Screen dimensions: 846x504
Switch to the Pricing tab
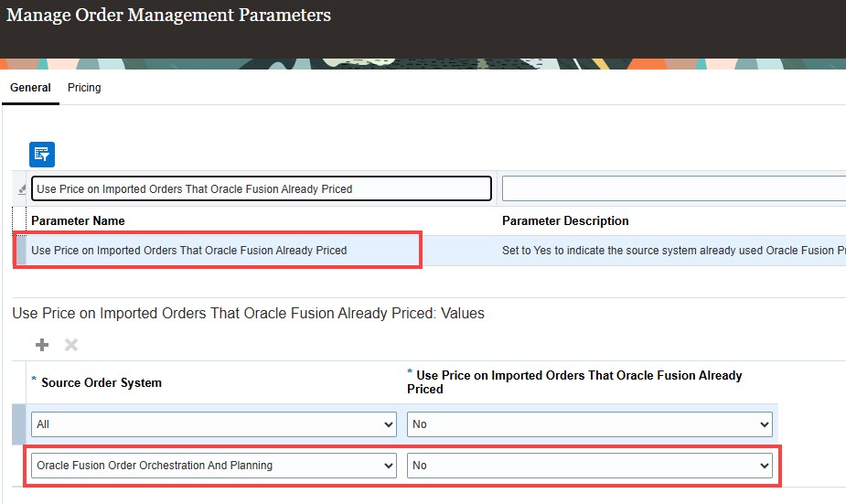click(84, 88)
